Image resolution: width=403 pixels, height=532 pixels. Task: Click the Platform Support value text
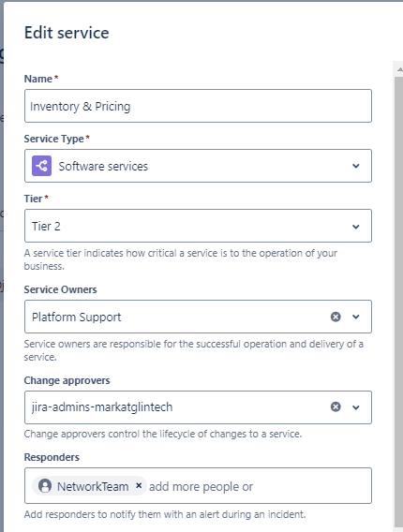tap(77, 318)
